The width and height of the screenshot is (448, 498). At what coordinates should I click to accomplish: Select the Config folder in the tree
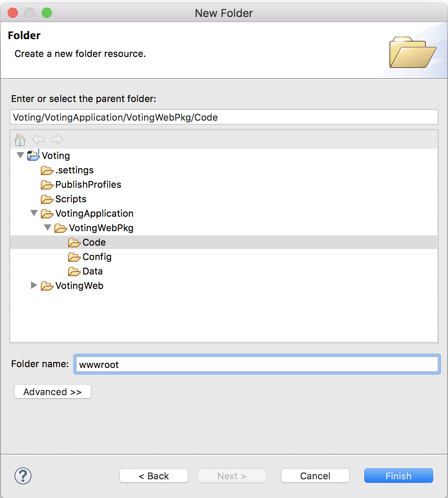point(97,257)
